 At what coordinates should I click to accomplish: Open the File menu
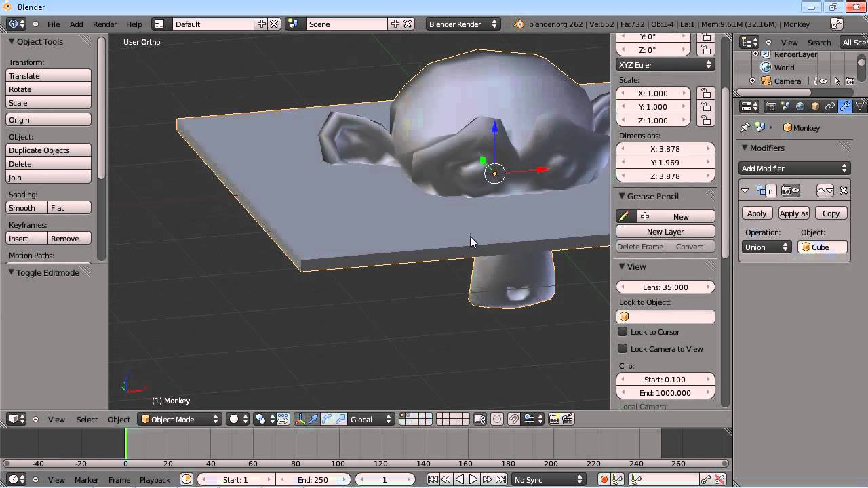[x=54, y=24]
